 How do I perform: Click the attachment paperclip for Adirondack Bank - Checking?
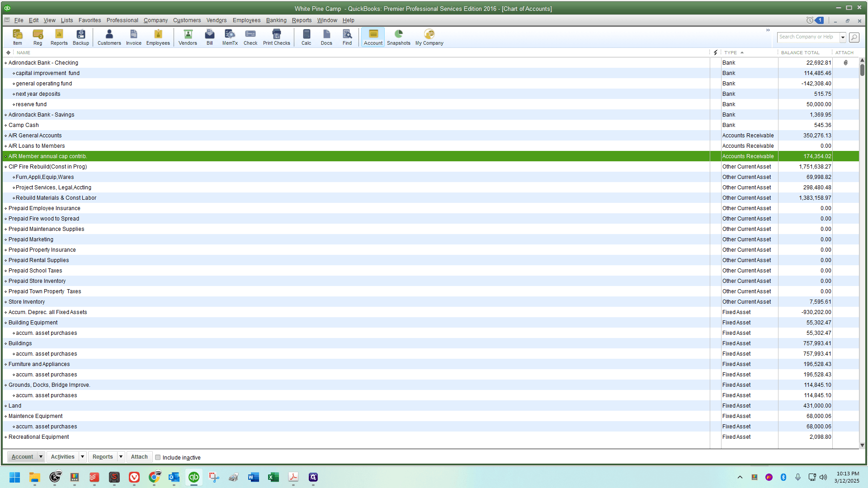tap(845, 63)
